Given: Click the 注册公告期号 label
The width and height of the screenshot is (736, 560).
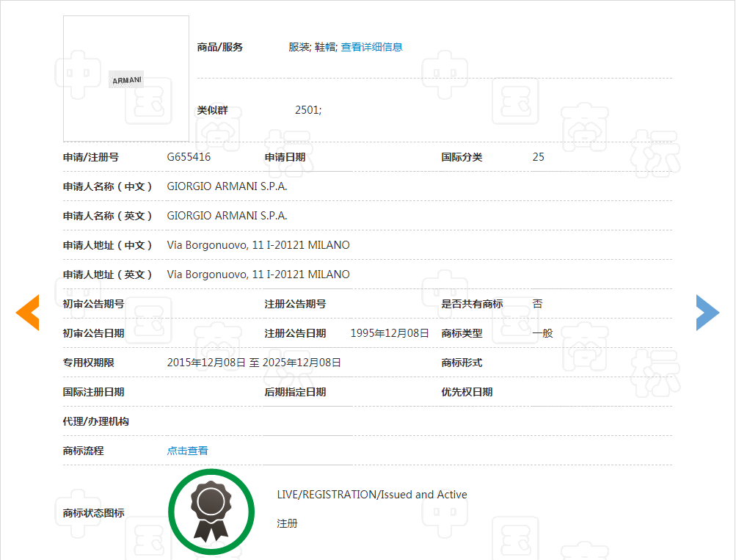Looking at the screenshot, I should coord(295,304).
